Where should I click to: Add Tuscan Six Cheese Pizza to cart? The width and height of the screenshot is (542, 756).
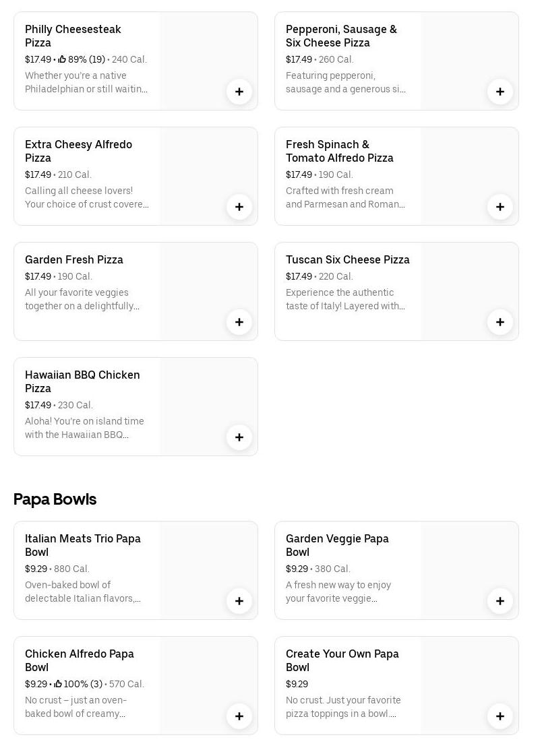pos(500,322)
